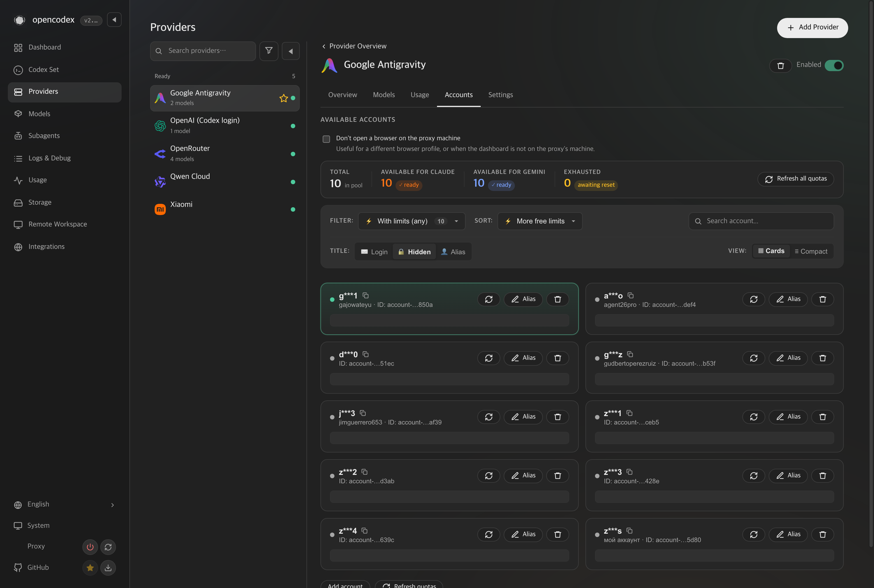Favorite Google Antigravity with the star

point(283,98)
